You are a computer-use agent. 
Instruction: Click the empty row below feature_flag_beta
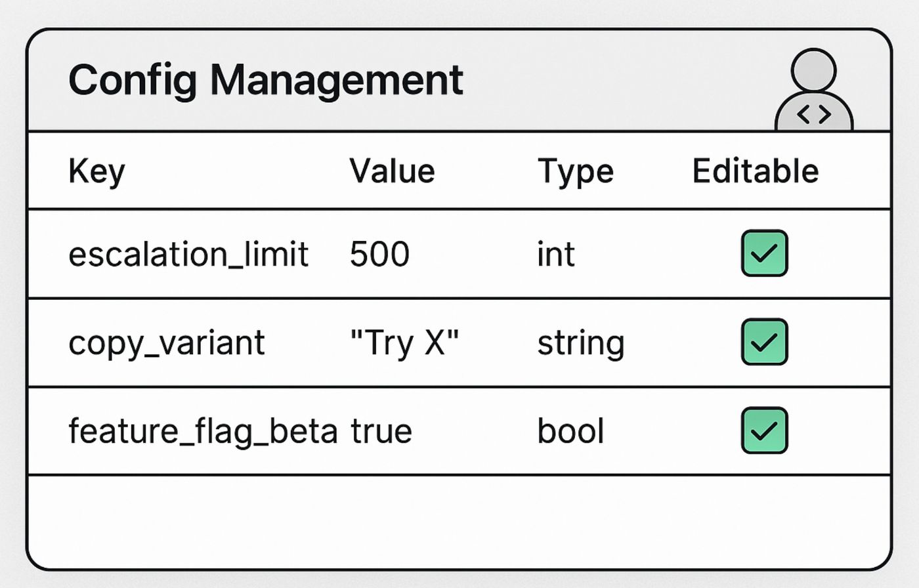point(460,522)
